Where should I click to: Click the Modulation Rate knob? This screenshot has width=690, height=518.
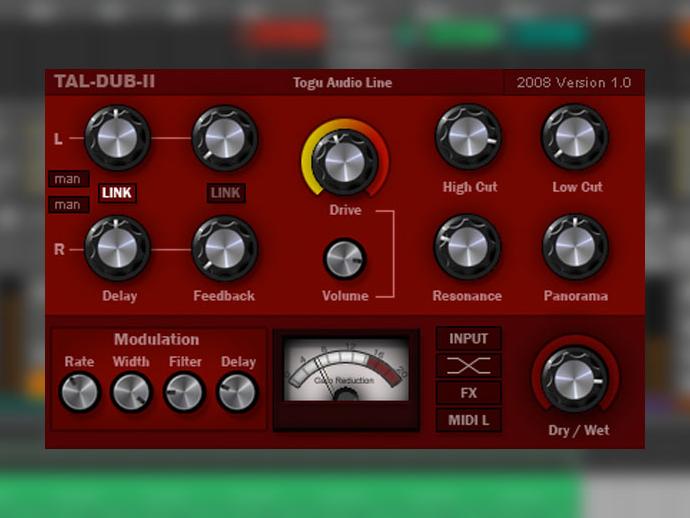(x=79, y=392)
